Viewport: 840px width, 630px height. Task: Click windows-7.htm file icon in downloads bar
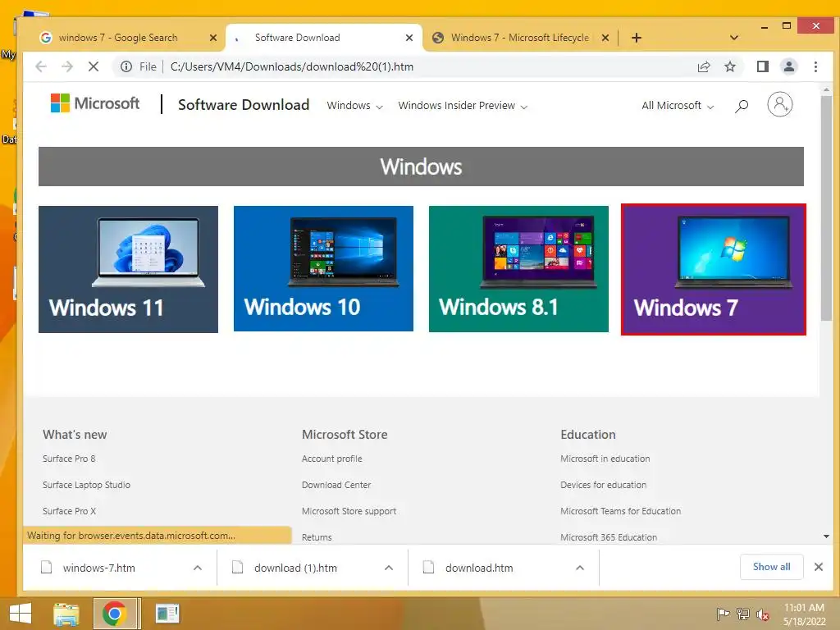click(x=47, y=568)
